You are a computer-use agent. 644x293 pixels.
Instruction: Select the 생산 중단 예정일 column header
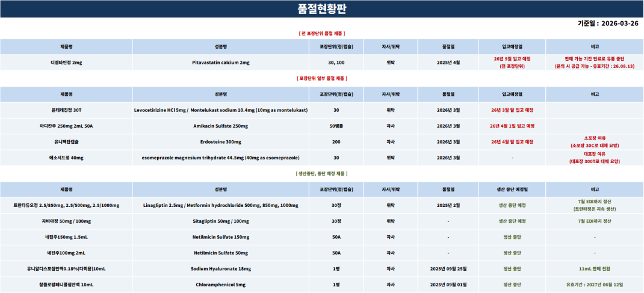pos(512,190)
